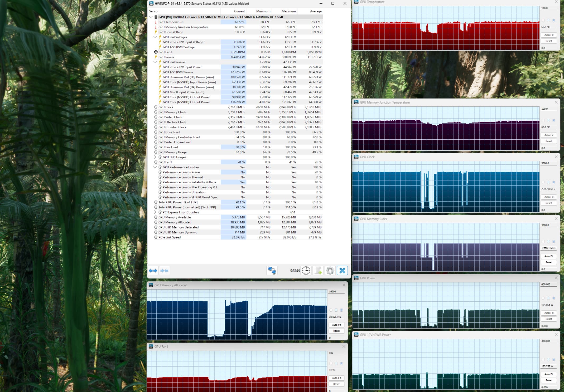
Task: Click the Maximum column header
Action: tap(288, 11)
